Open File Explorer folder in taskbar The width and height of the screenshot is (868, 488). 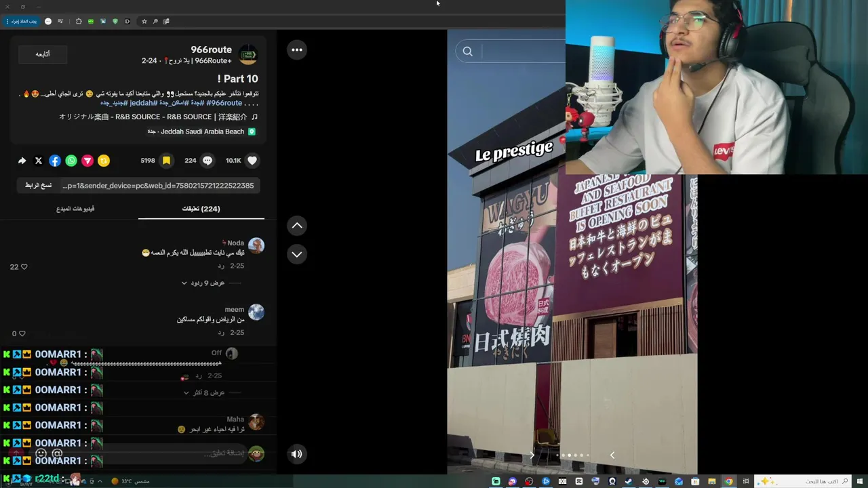pos(711,481)
